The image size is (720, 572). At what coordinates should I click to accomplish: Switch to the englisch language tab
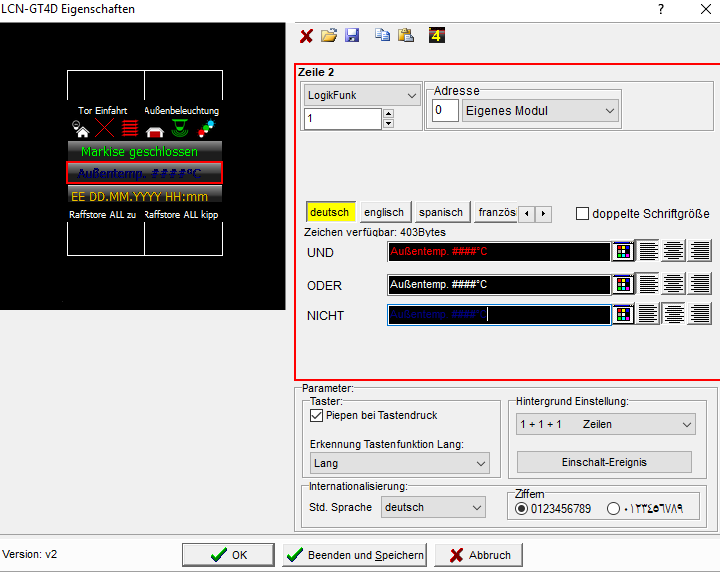point(384,212)
